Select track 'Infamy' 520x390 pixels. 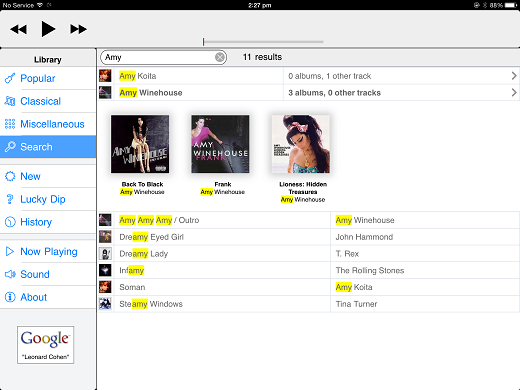tap(132, 270)
